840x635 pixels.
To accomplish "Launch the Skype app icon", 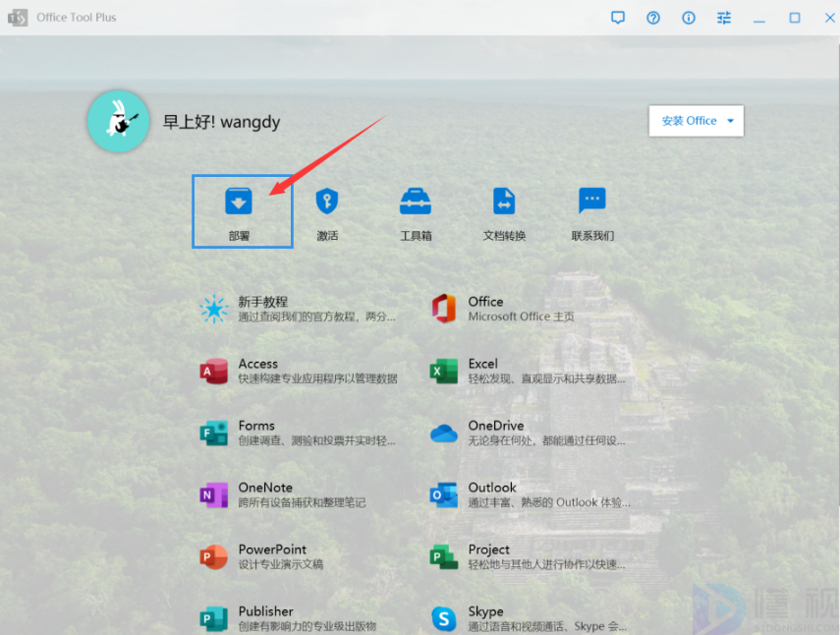I will click(x=444, y=619).
